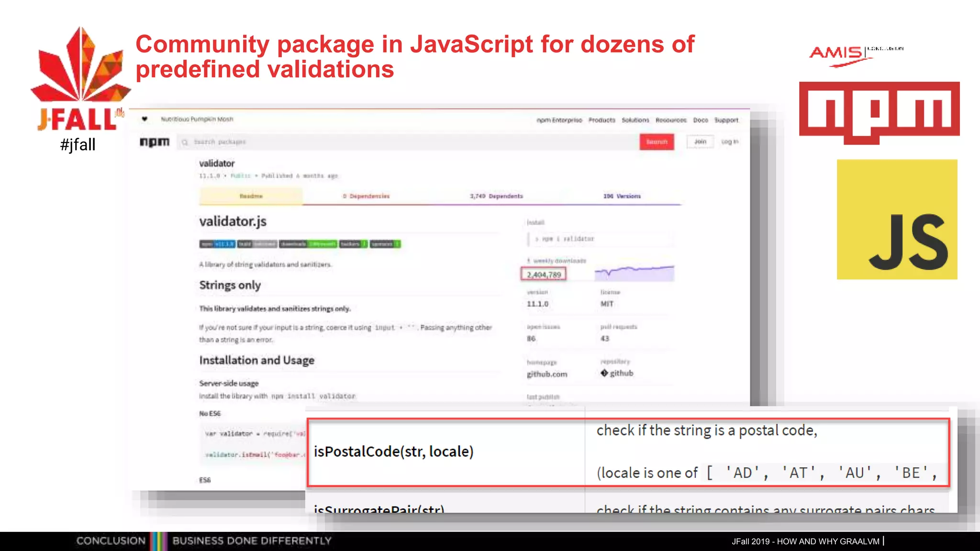This screenshot has height=551, width=980.
Task: Click the postal code description cell
Action: (x=767, y=452)
